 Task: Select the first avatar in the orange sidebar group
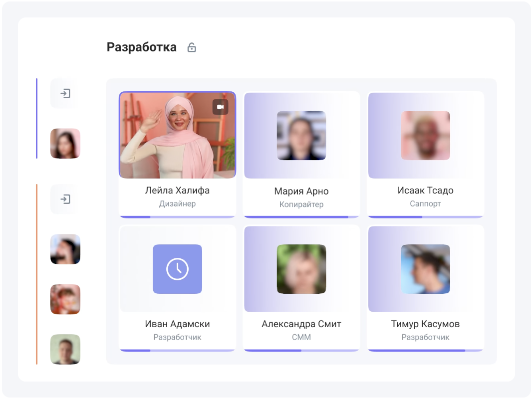(65, 249)
